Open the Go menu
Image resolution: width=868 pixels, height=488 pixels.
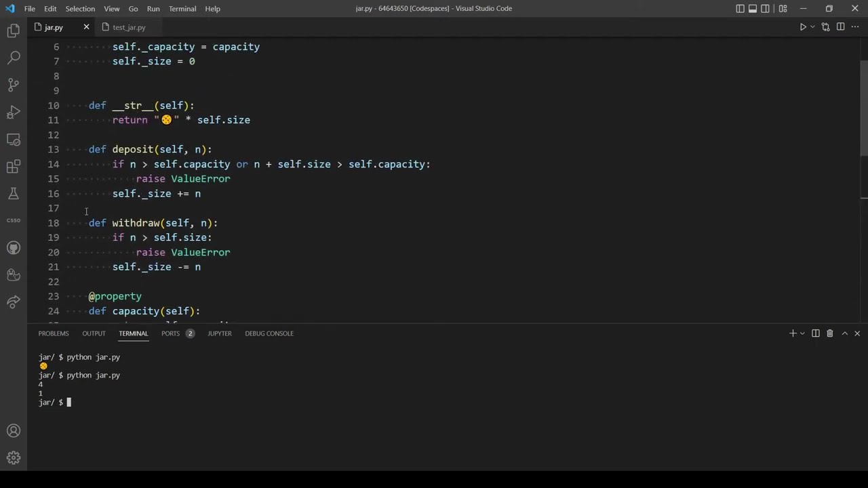[133, 9]
